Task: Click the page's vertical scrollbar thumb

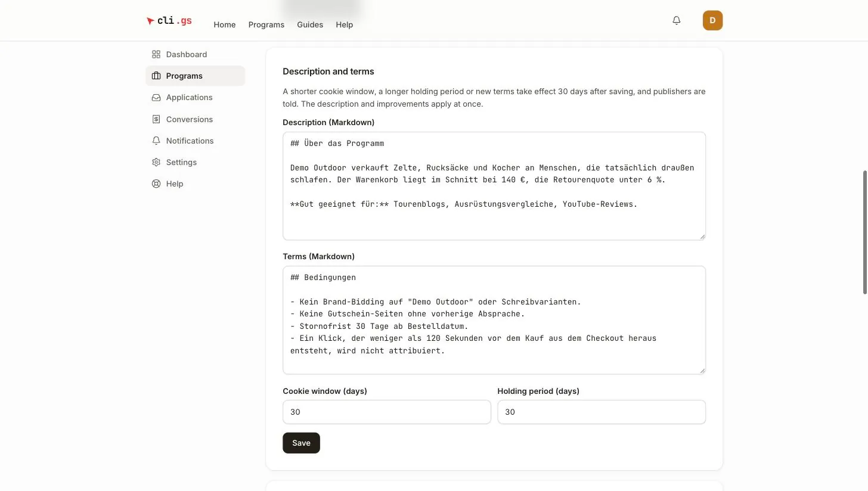Action: click(x=865, y=232)
